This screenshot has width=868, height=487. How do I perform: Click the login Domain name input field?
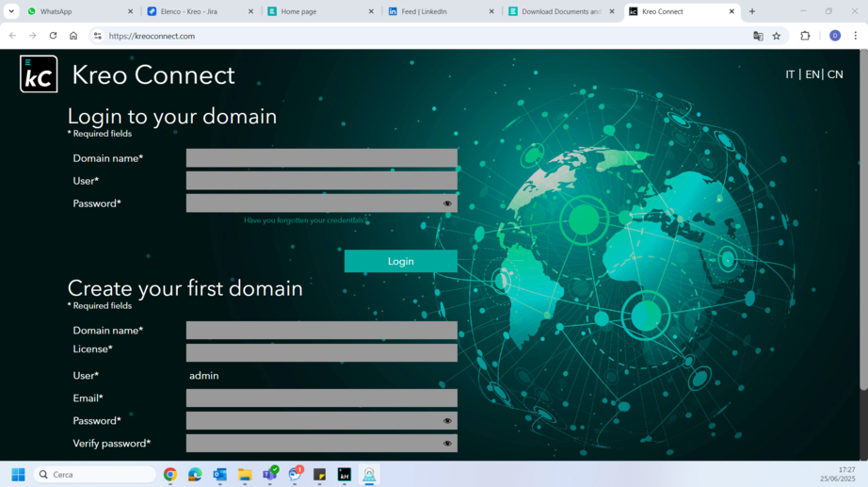click(x=321, y=158)
